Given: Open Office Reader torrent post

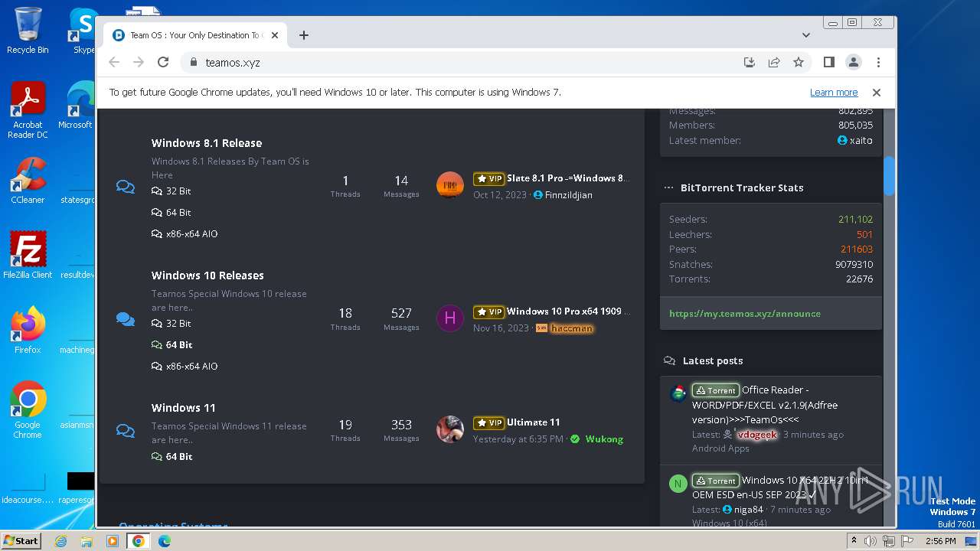Looking at the screenshot, I should click(765, 405).
